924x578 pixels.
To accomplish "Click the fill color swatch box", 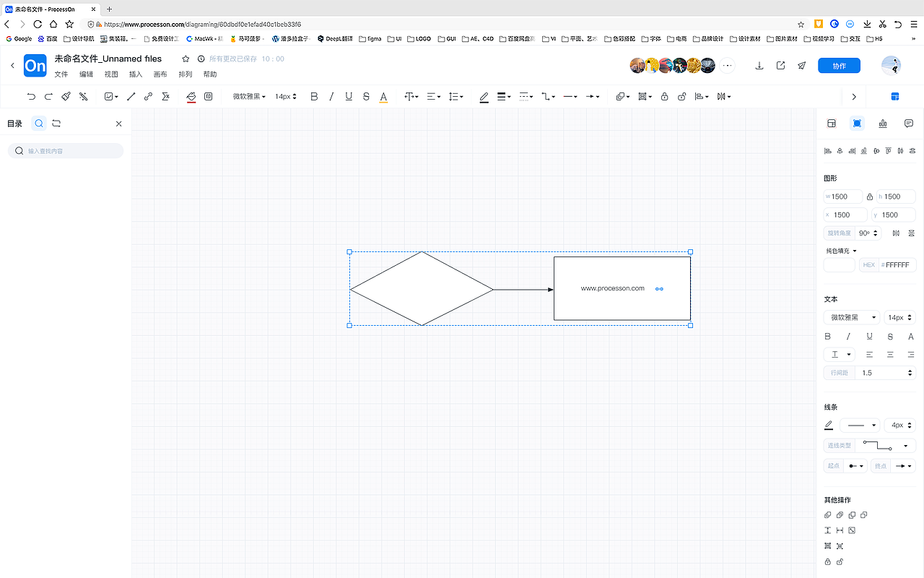I will (x=840, y=265).
